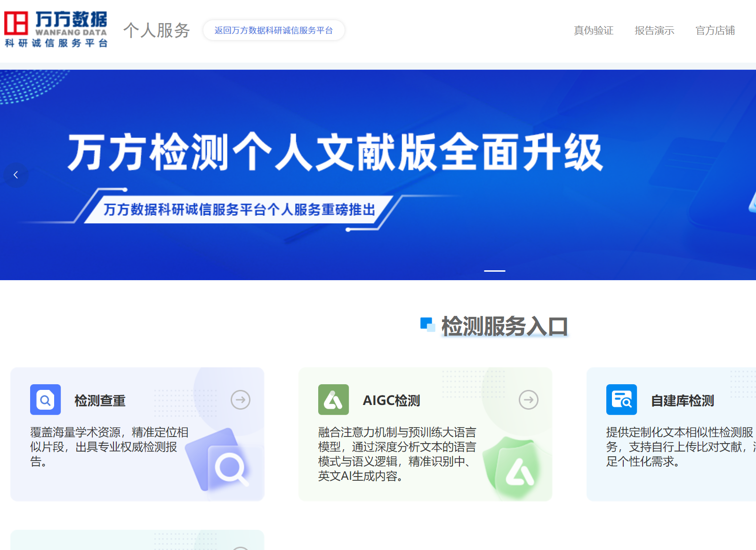756x550 pixels.
Task: Click the carousel previous arrow
Action: 16,175
